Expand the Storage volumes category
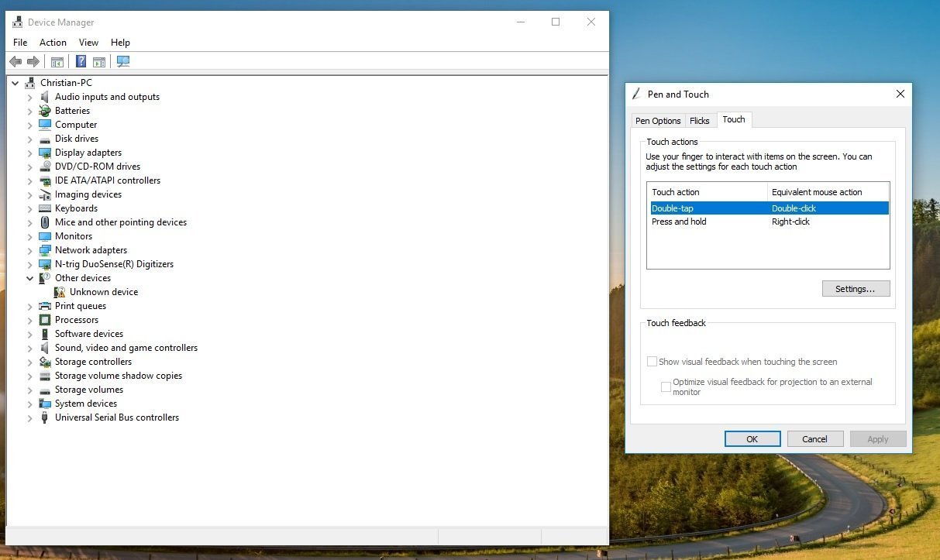This screenshot has height=560, width=940. (29, 390)
